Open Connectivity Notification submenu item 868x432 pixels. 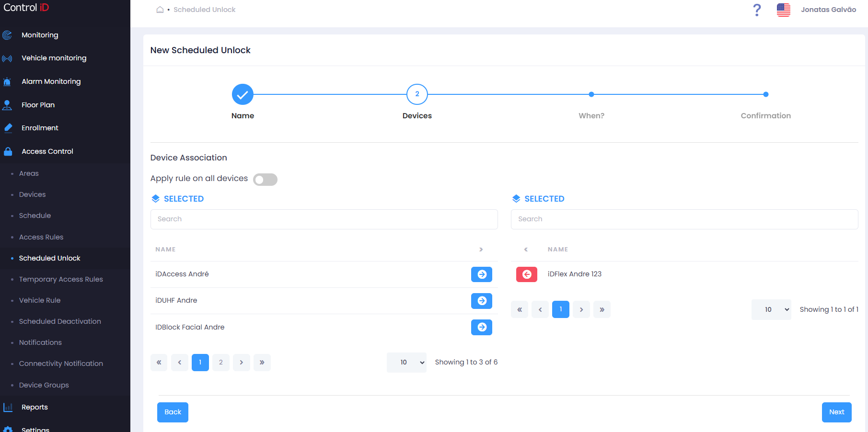61,364
